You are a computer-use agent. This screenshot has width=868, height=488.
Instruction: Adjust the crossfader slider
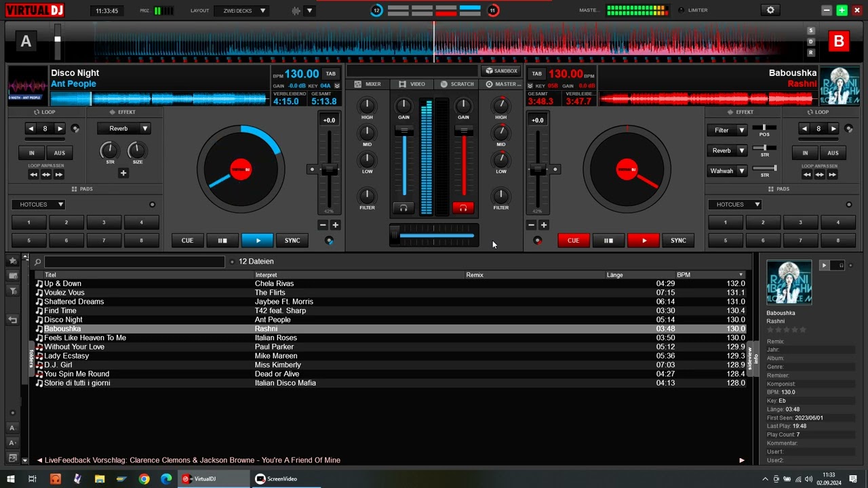(x=434, y=235)
